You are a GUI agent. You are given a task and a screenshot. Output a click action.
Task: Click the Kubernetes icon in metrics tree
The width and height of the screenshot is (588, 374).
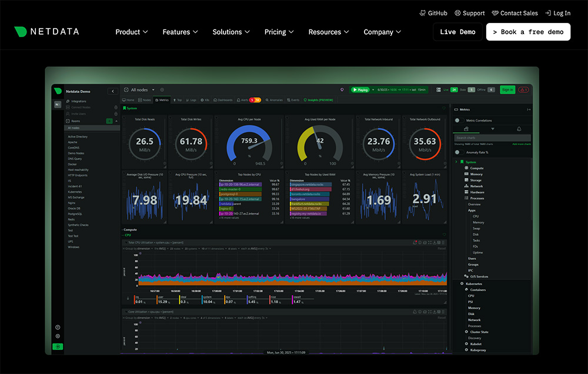(462, 283)
